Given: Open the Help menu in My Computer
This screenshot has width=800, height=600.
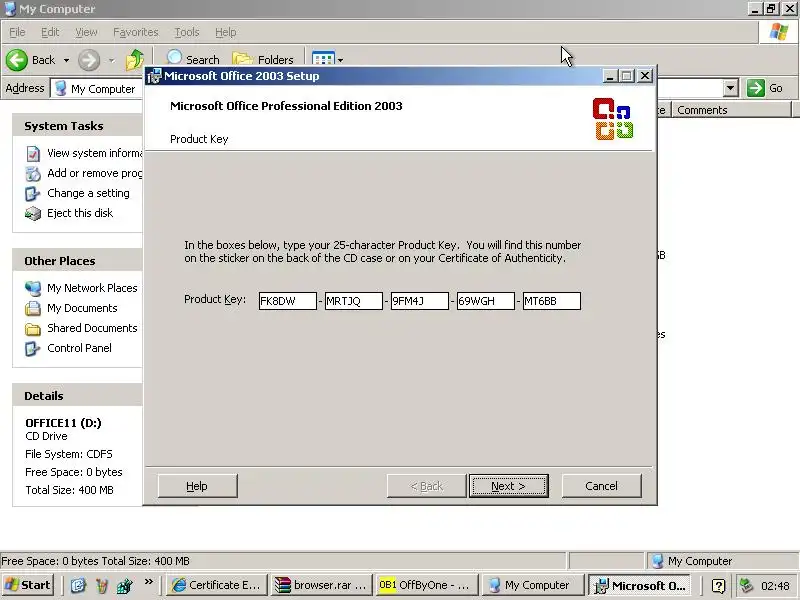Looking at the screenshot, I should [x=226, y=32].
